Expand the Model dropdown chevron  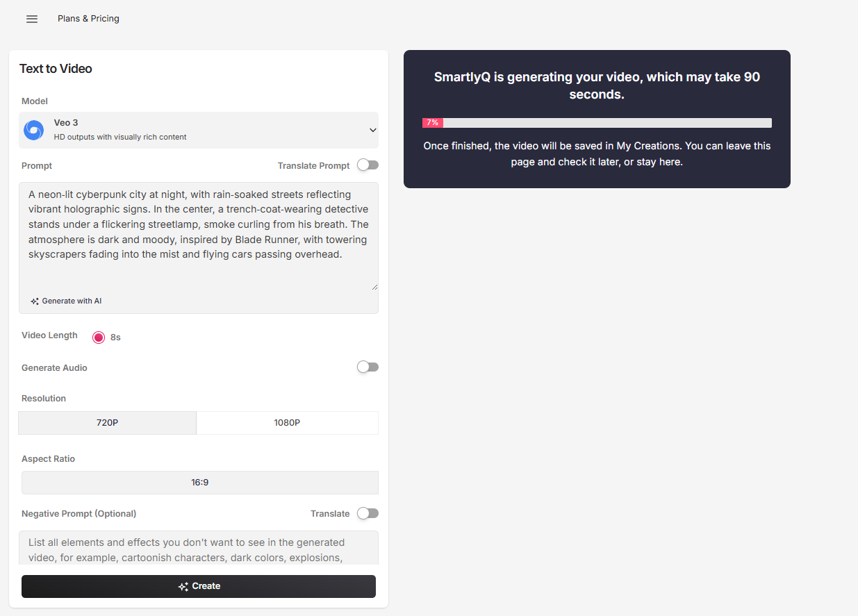point(372,130)
